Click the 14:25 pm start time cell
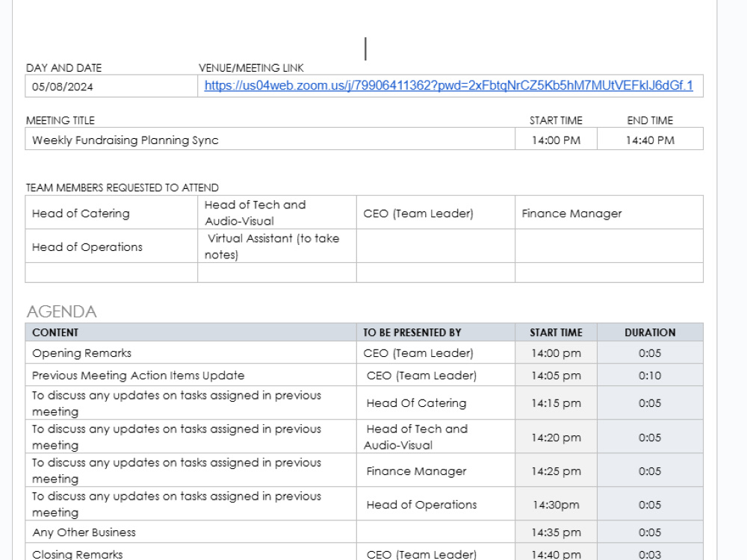This screenshot has width=747, height=560. [556, 470]
